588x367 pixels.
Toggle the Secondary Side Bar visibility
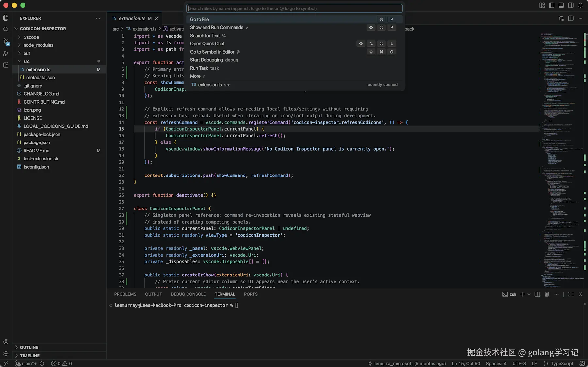[x=571, y=5]
